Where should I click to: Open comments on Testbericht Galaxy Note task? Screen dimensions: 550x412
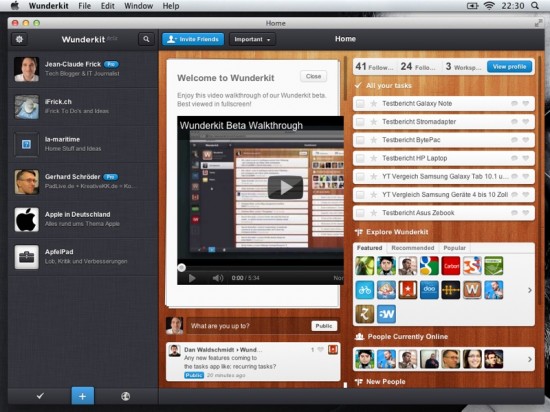(x=514, y=103)
